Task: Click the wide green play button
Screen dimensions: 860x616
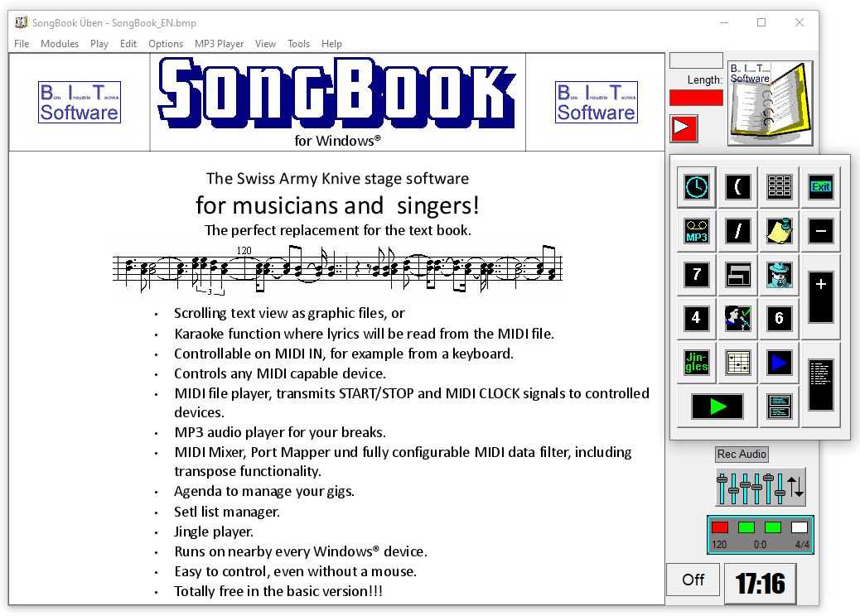Action: click(x=717, y=406)
